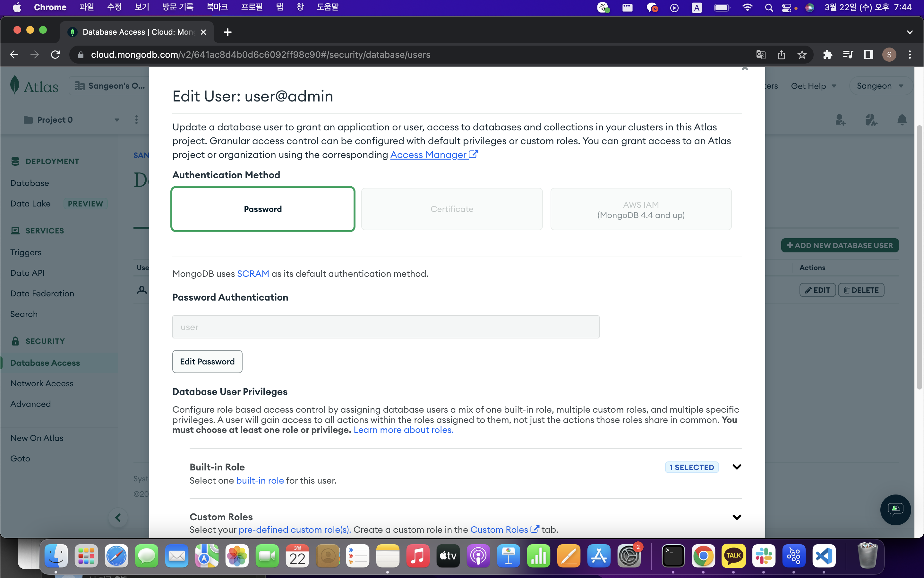
Task: Open System Settings from the Dock
Action: [629, 556]
